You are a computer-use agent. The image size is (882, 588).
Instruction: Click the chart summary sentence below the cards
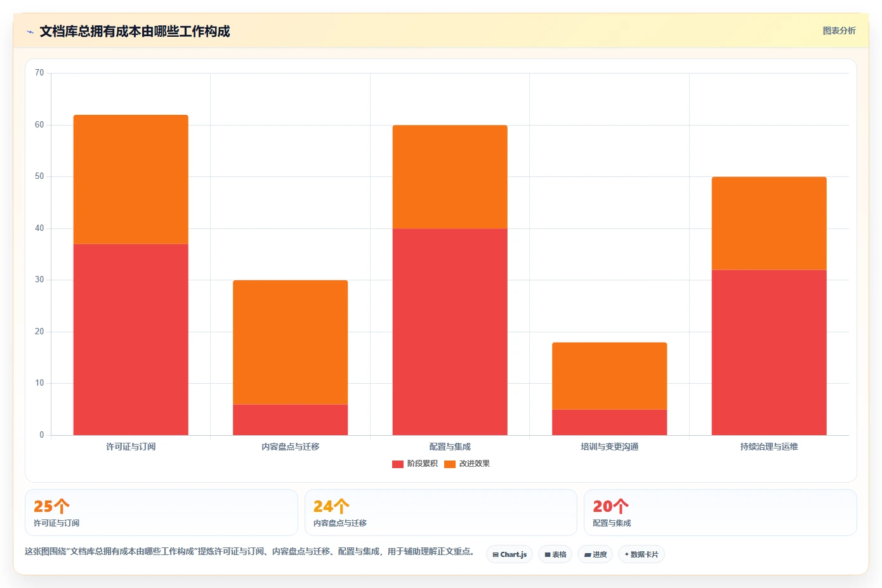coord(249,551)
